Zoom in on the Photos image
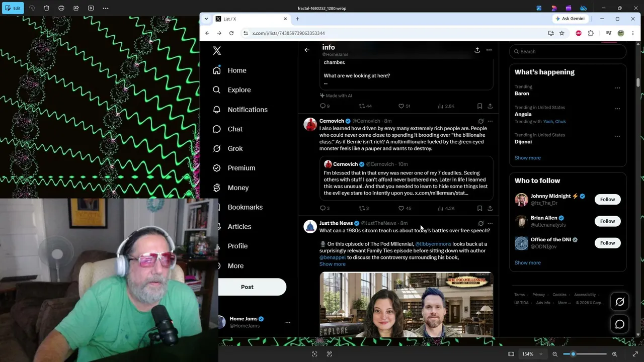644x362 pixels. tap(614, 354)
